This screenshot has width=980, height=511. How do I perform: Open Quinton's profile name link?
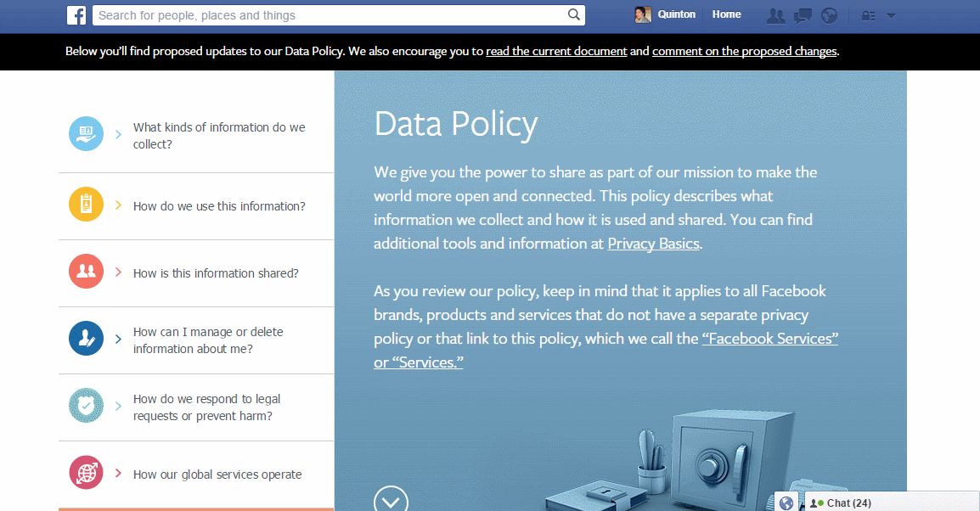coord(676,14)
